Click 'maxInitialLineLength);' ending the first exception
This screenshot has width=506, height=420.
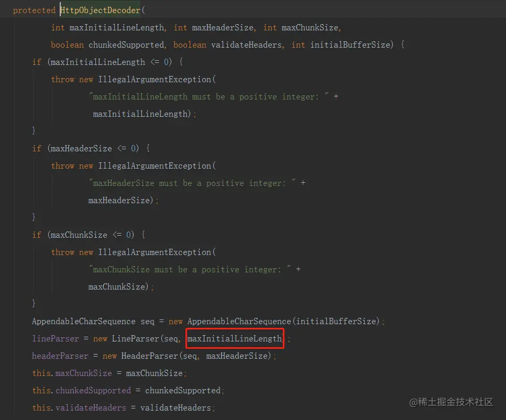[145, 114]
